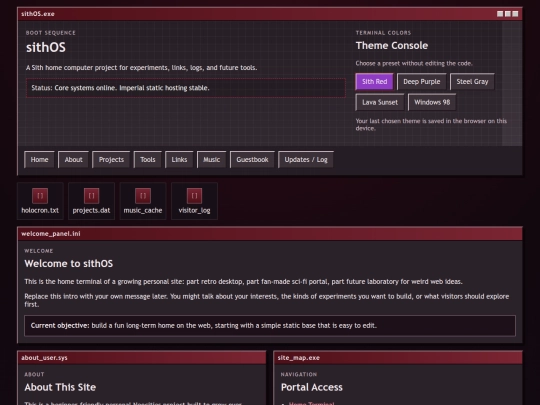Click the About This Site heading
540x405 pixels.
[x=60, y=387]
